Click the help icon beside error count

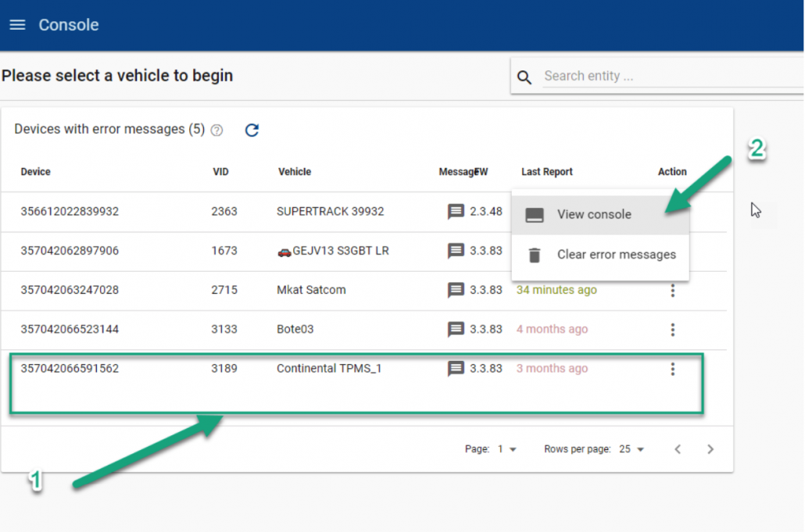click(216, 130)
